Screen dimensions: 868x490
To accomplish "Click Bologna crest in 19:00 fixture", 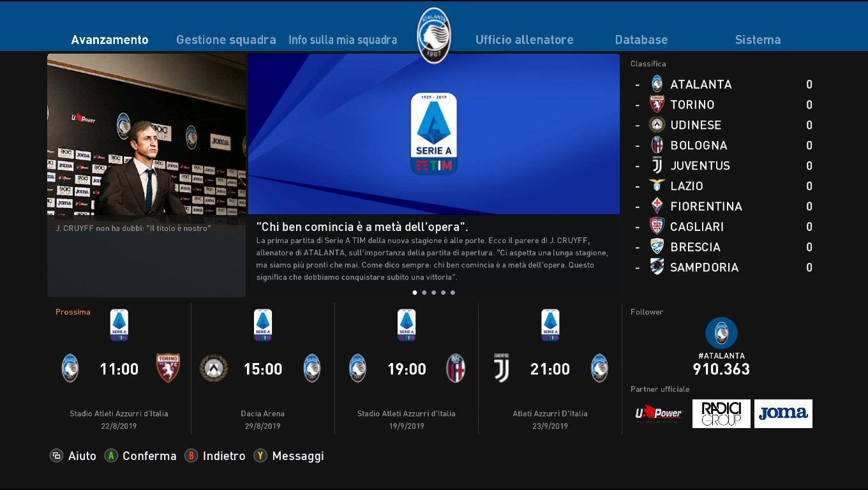I will (x=456, y=368).
